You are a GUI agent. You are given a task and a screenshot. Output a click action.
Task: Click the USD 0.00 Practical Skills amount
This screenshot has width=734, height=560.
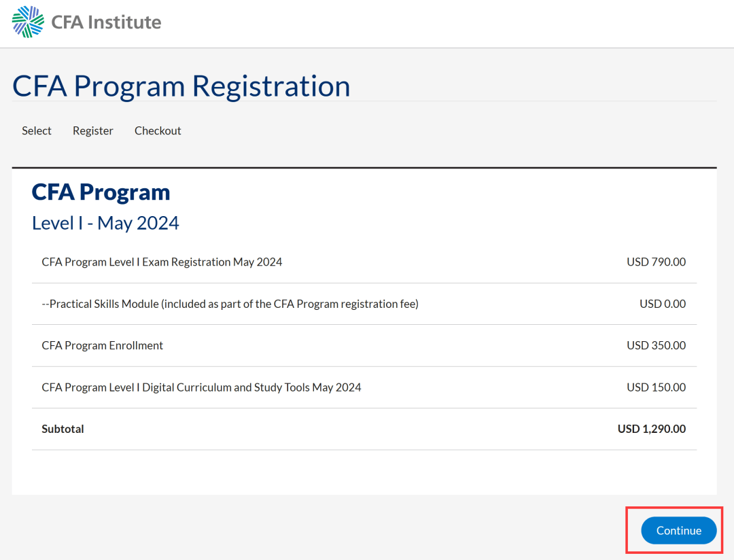663,304
